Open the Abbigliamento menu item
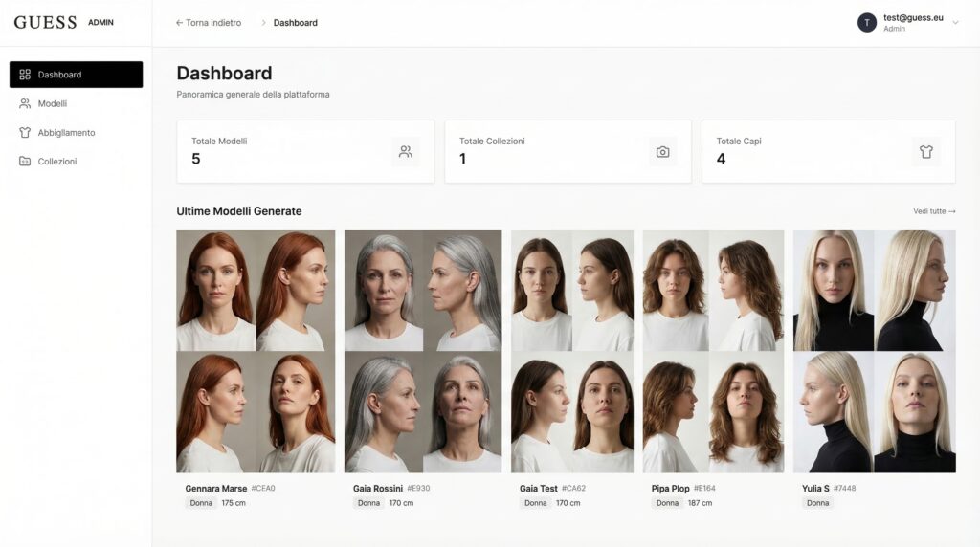Viewport: 980px width, 547px height. click(66, 133)
